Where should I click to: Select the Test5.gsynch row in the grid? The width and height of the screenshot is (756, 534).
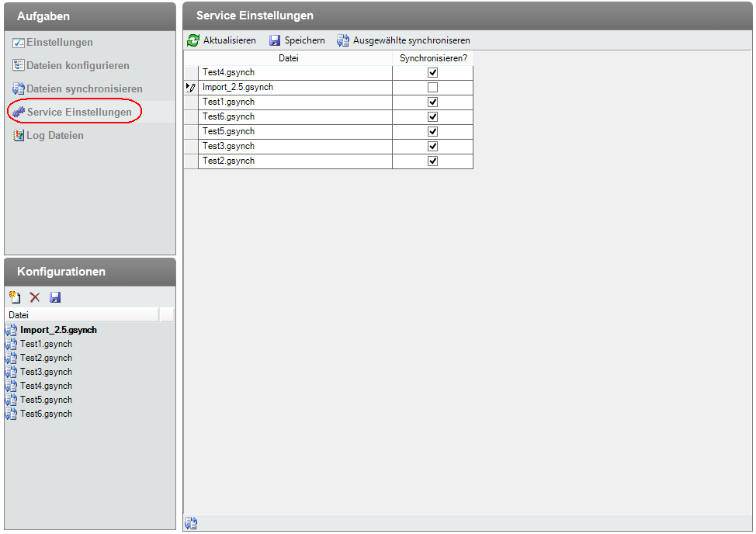click(228, 131)
